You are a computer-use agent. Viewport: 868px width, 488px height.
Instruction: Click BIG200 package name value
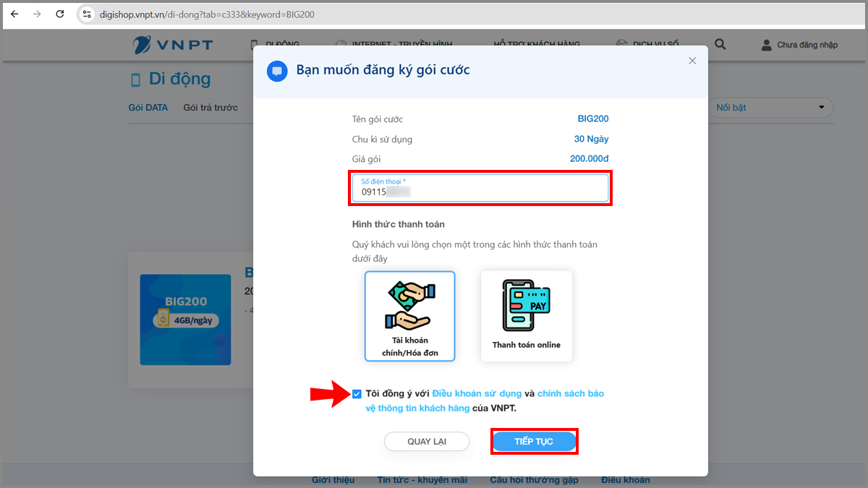(593, 119)
